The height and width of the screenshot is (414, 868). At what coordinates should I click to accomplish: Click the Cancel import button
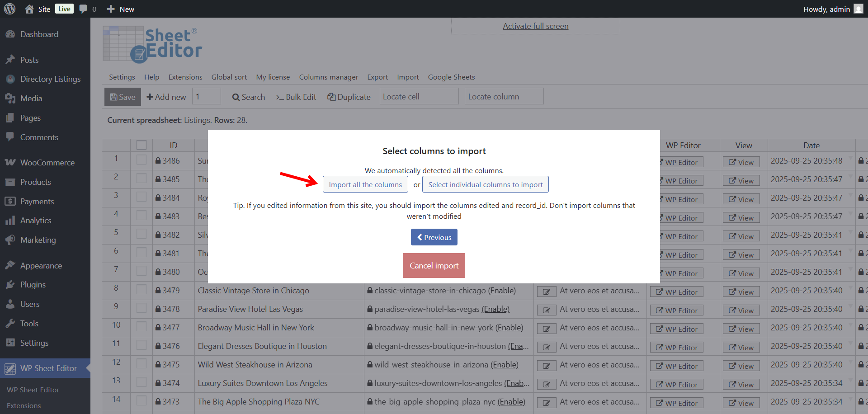point(434,266)
